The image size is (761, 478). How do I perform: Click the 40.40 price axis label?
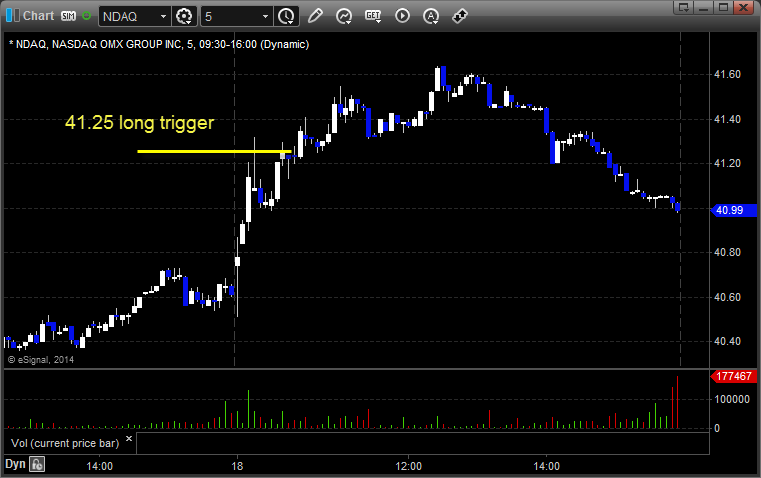click(x=727, y=341)
